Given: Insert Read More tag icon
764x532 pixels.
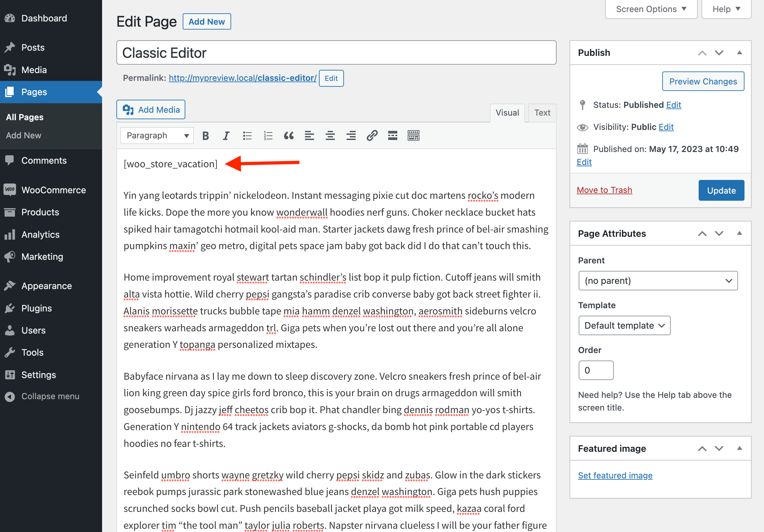Looking at the screenshot, I should tap(392, 136).
